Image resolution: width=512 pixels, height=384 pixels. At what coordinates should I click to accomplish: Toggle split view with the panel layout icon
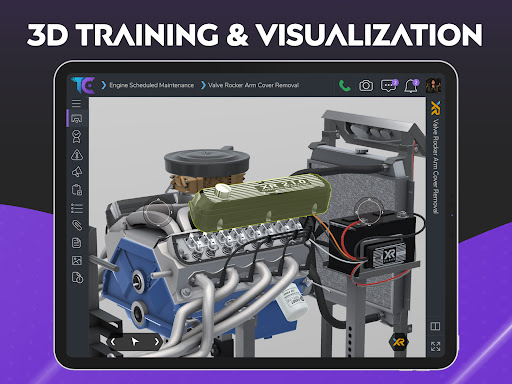[435, 326]
